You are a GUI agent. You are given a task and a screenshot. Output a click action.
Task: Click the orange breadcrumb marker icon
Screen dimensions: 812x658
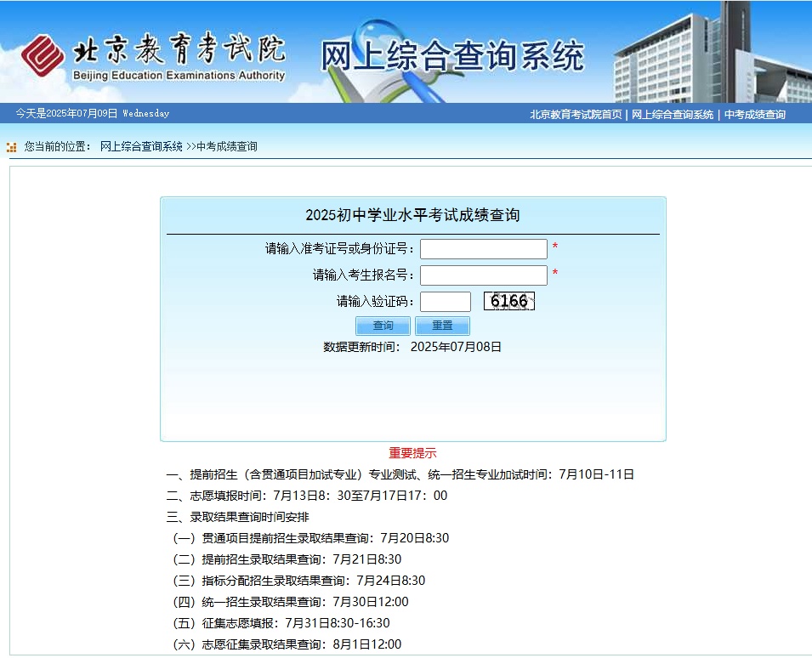tap(11, 145)
